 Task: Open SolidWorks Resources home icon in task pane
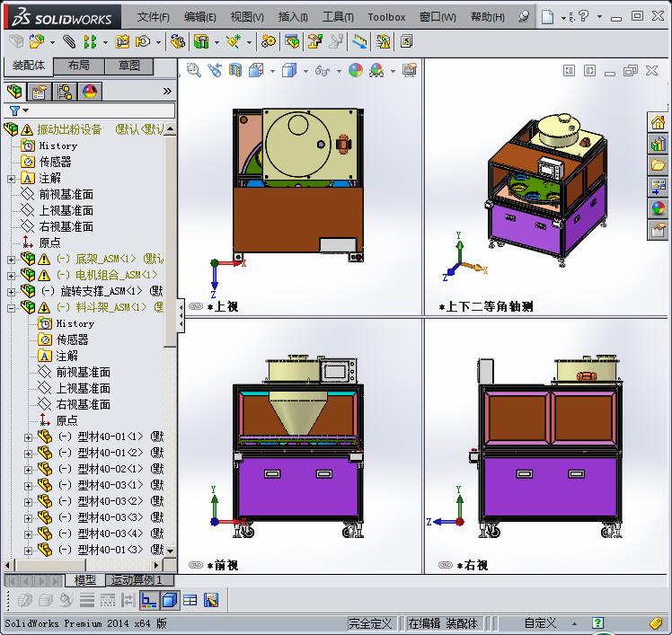tap(658, 122)
